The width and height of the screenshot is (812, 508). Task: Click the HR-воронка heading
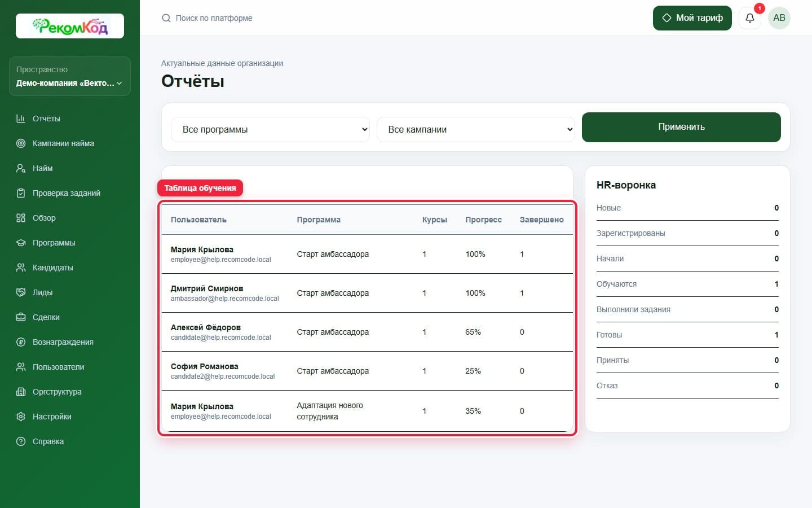click(x=626, y=185)
